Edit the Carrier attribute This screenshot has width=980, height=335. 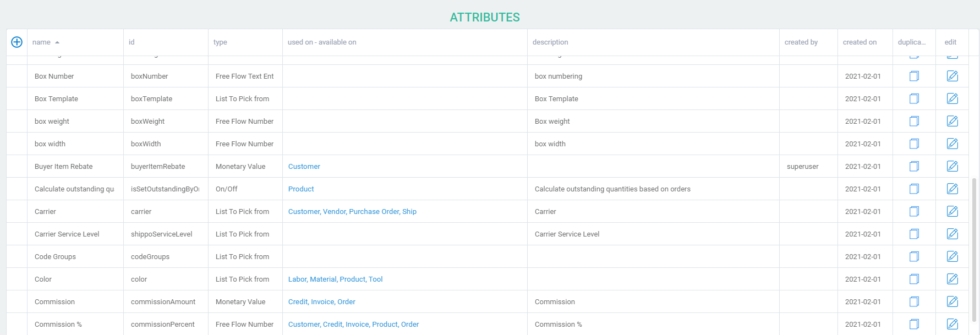point(952,211)
